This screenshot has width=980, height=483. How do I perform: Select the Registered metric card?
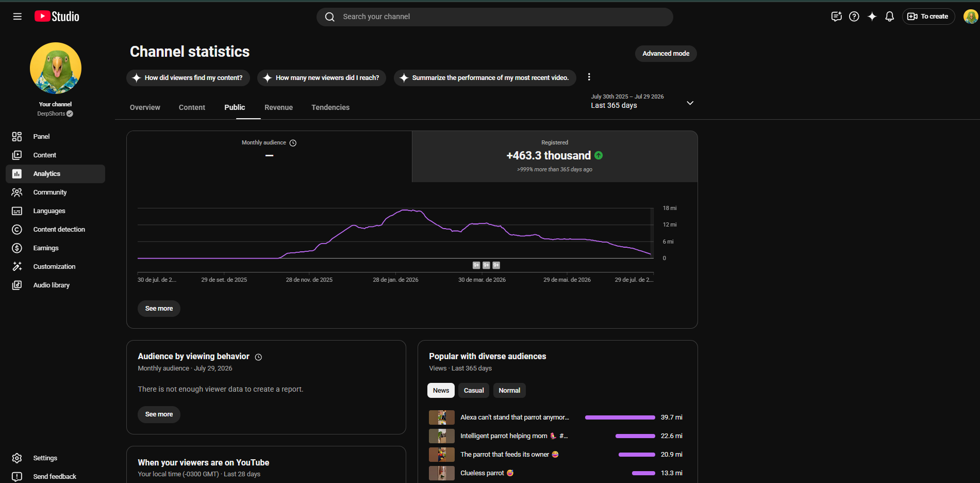[x=555, y=156]
